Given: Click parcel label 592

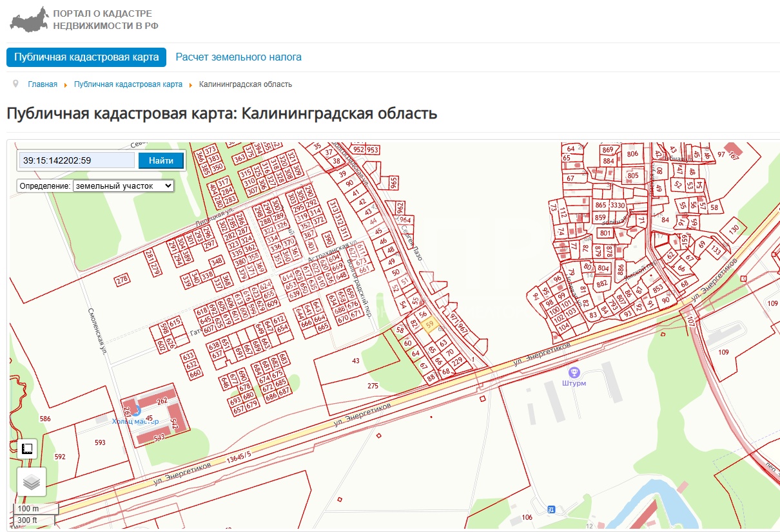Looking at the screenshot, I should pos(60,457).
